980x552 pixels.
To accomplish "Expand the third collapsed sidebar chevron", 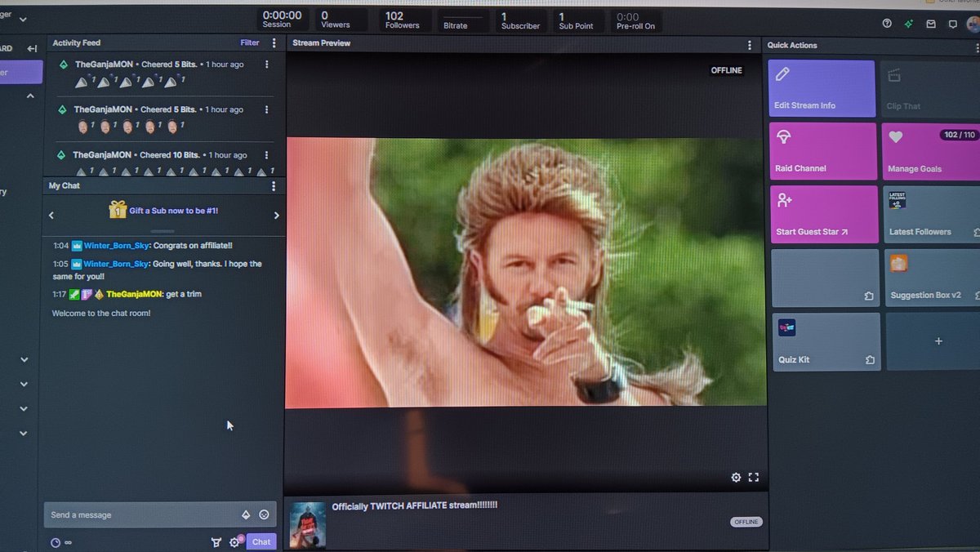I will point(24,408).
